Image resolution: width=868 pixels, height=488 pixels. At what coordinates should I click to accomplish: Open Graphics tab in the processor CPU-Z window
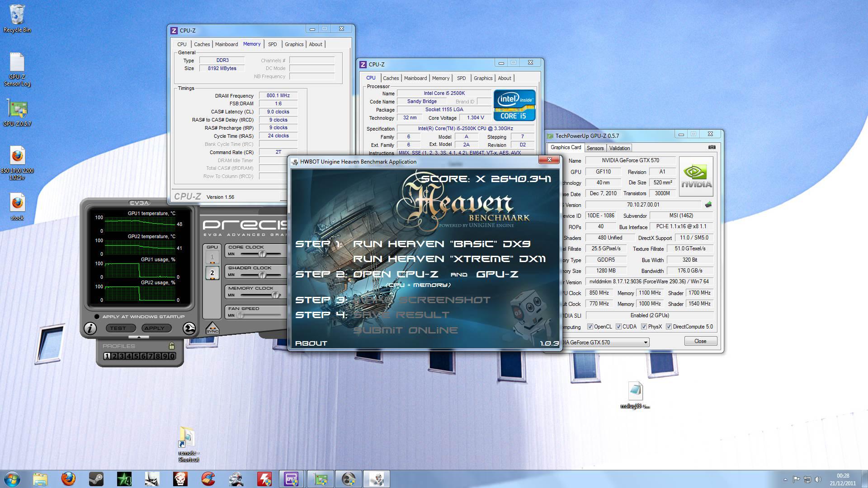click(x=483, y=78)
